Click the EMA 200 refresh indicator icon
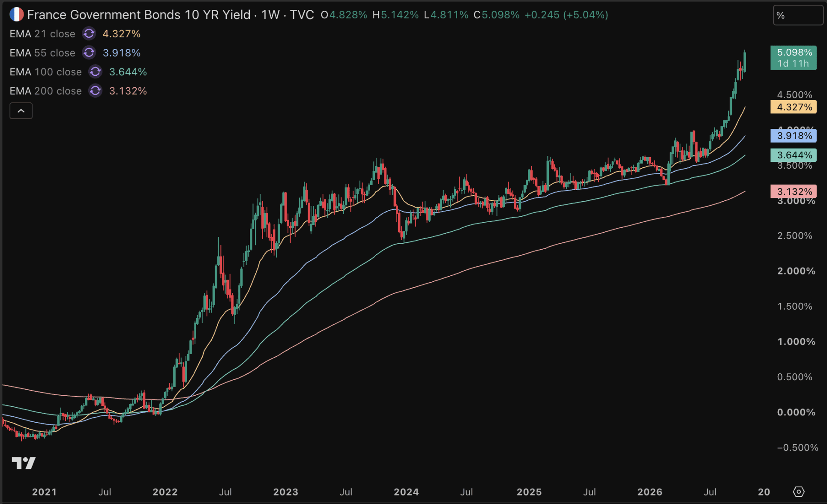827x504 pixels. click(x=96, y=91)
